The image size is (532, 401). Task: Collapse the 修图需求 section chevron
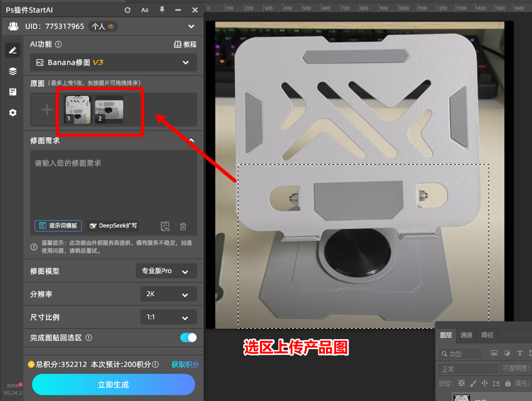(x=192, y=140)
